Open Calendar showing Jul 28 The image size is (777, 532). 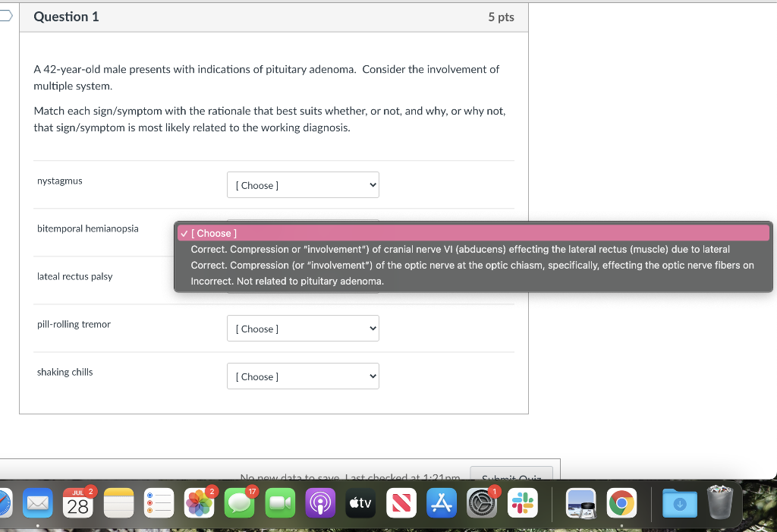[x=78, y=502]
